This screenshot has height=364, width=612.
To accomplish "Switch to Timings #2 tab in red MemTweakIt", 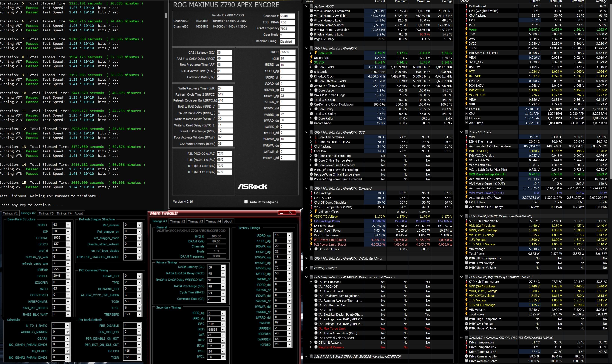I will 178,221.
